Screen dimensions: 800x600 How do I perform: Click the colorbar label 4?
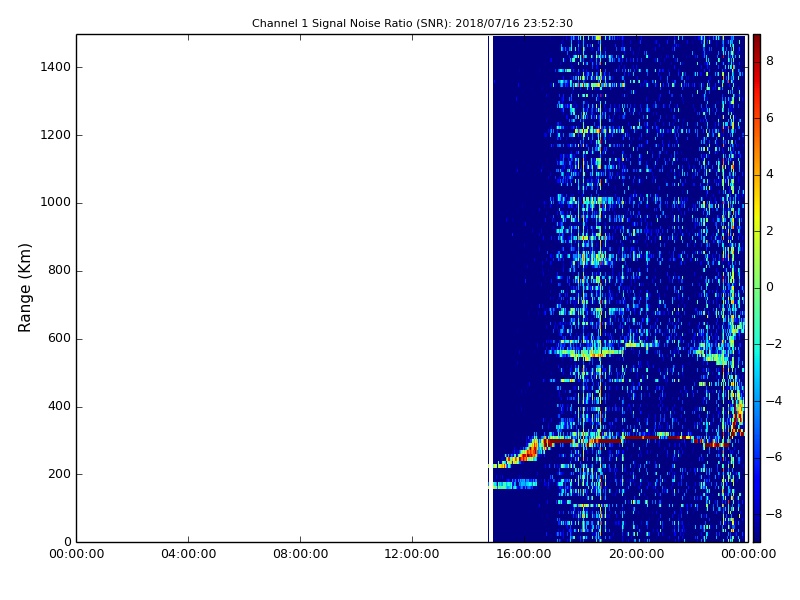point(770,174)
